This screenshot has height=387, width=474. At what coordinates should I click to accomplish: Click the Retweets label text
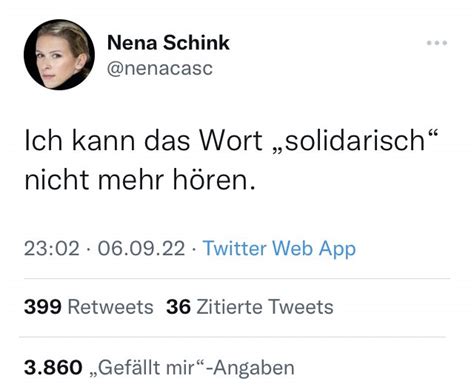[111, 307]
